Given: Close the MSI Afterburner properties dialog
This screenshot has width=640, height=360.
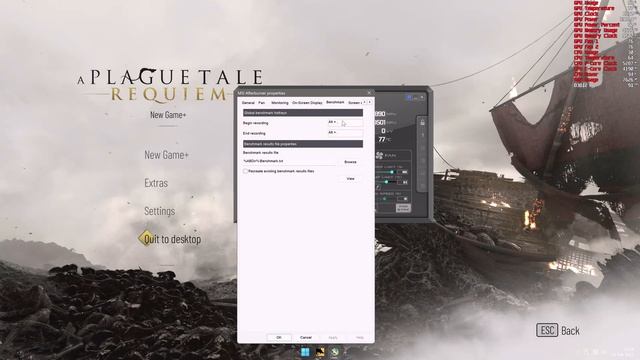Looking at the screenshot, I should [x=369, y=93].
